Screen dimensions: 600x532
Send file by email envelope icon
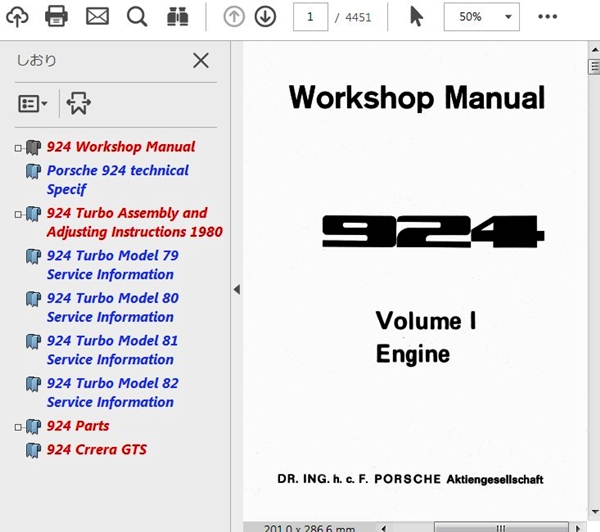click(97, 17)
